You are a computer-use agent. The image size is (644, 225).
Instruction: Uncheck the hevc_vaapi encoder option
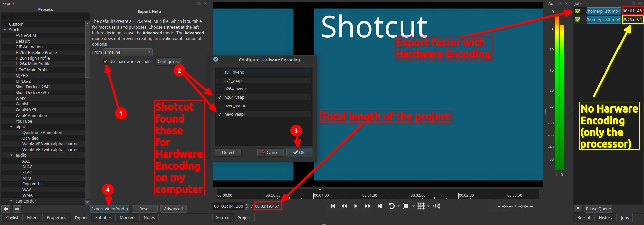(220, 114)
